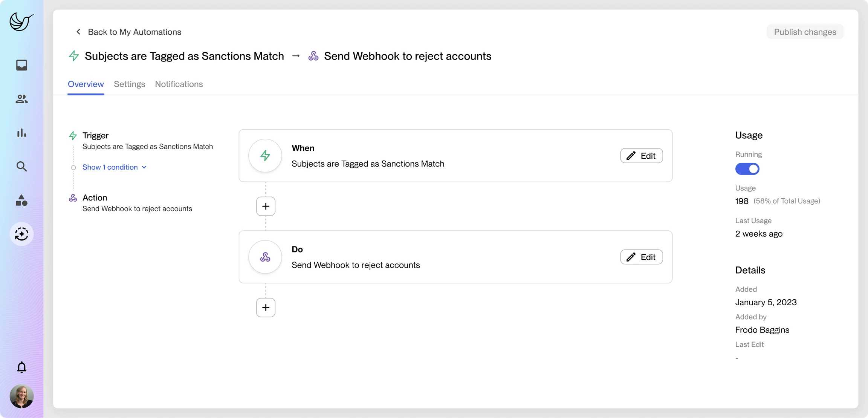Click Publish changes button

coord(805,32)
